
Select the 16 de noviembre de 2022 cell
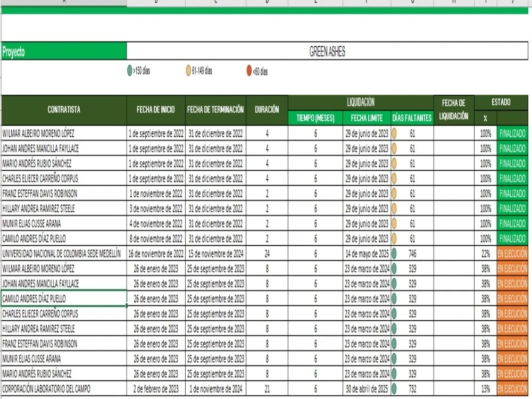point(156,253)
